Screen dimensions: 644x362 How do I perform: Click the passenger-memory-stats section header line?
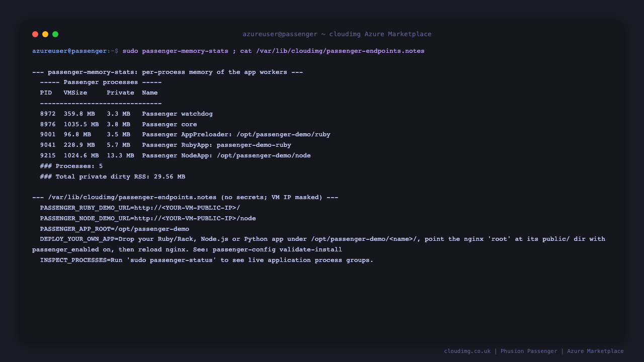click(168, 72)
